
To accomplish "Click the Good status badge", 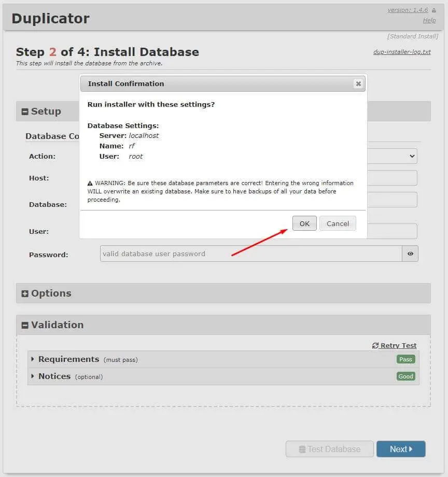I will point(405,376).
